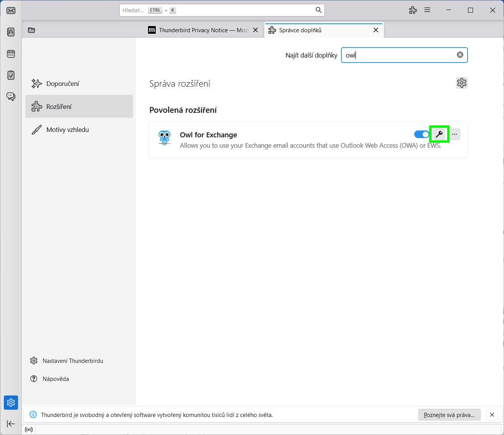The image size is (504, 435).
Task: Focus the Hledat global search field
Action: pyautogui.click(x=222, y=10)
